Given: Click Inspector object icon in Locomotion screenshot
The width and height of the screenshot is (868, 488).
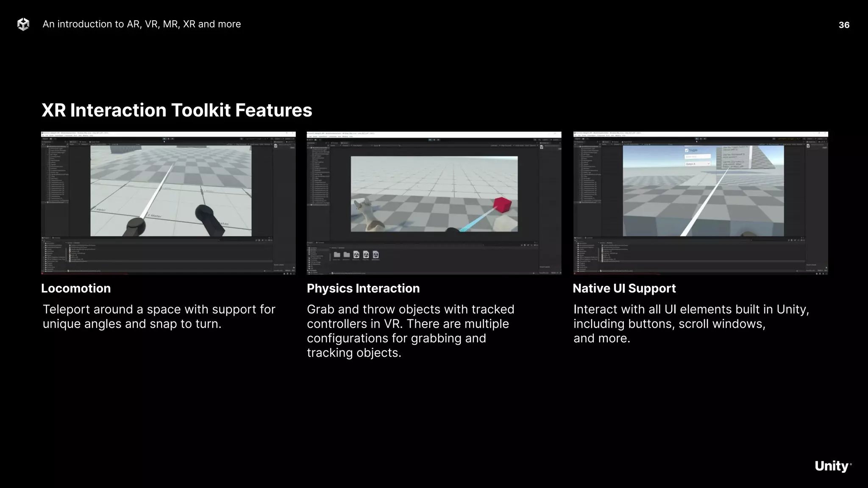Looking at the screenshot, I should click(276, 146).
